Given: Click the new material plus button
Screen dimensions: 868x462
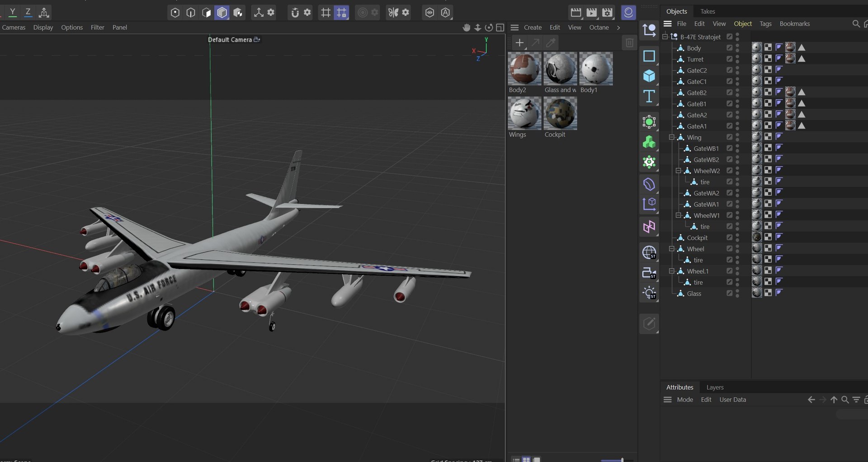Looking at the screenshot, I should tap(520, 43).
